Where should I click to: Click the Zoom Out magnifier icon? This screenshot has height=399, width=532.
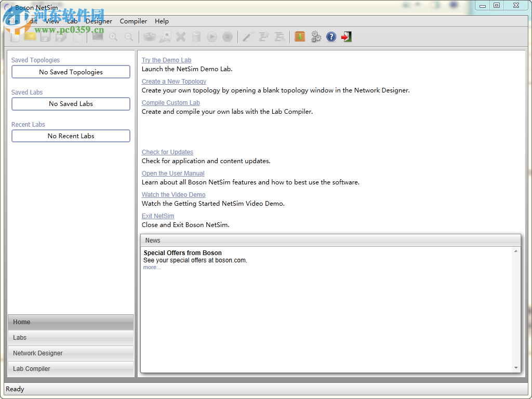(x=129, y=37)
